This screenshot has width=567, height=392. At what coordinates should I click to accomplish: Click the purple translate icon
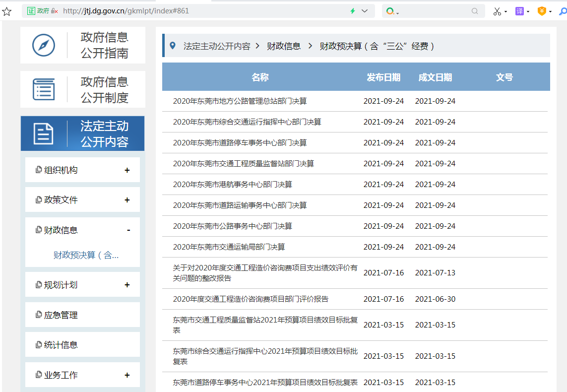(520, 11)
